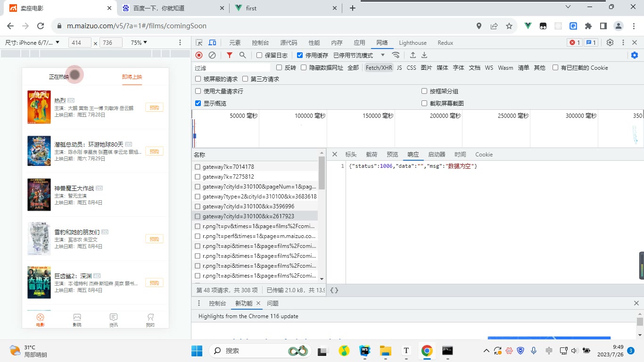Screen dimensions: 644x362
Task: Open the 已停用节流模式 throttling dropdown
Action: pos(359,55)
